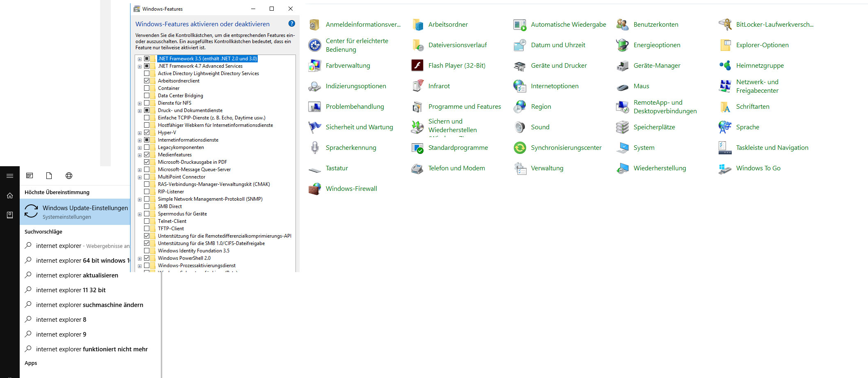Click the Automatische Wiedergabe icon
Viewport: 868px width, 378px height.
coord(520,25)
